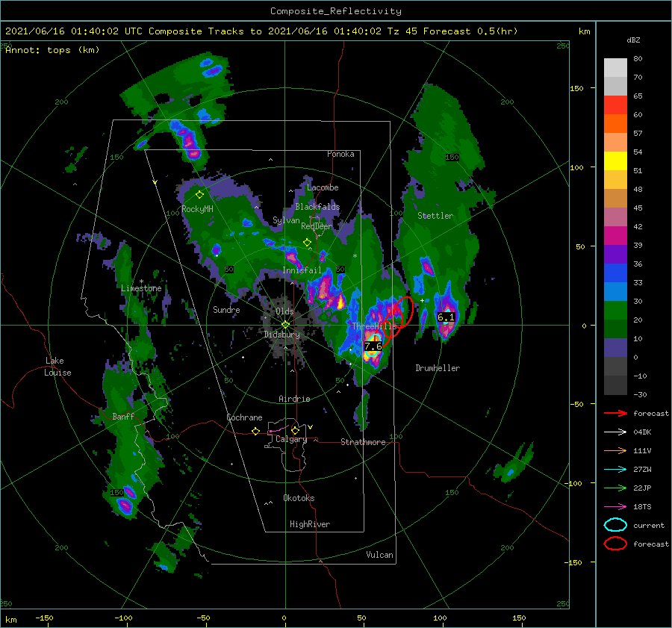Click the Airdrie city label
This screenshot has height=628, width=672.
point(294,399)
